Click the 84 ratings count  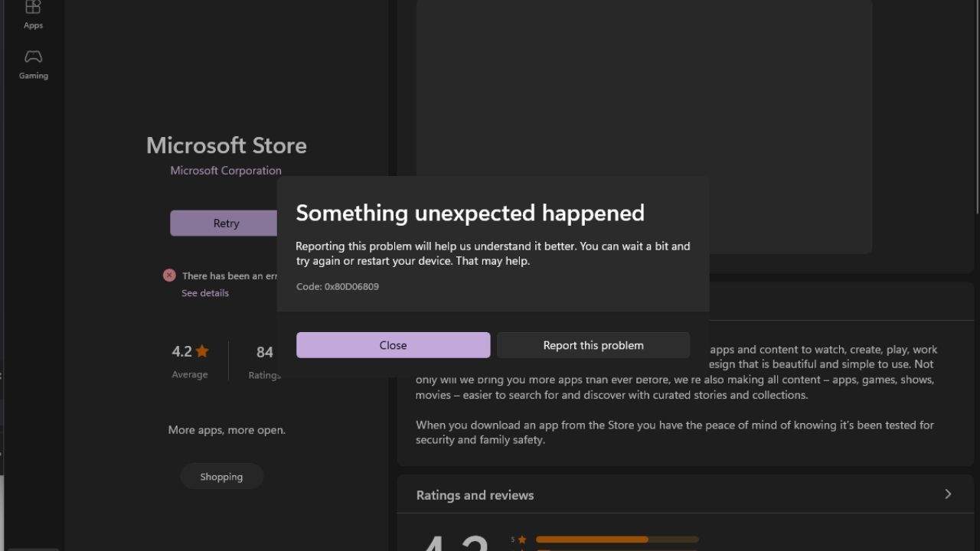click(x=265, y=352)
